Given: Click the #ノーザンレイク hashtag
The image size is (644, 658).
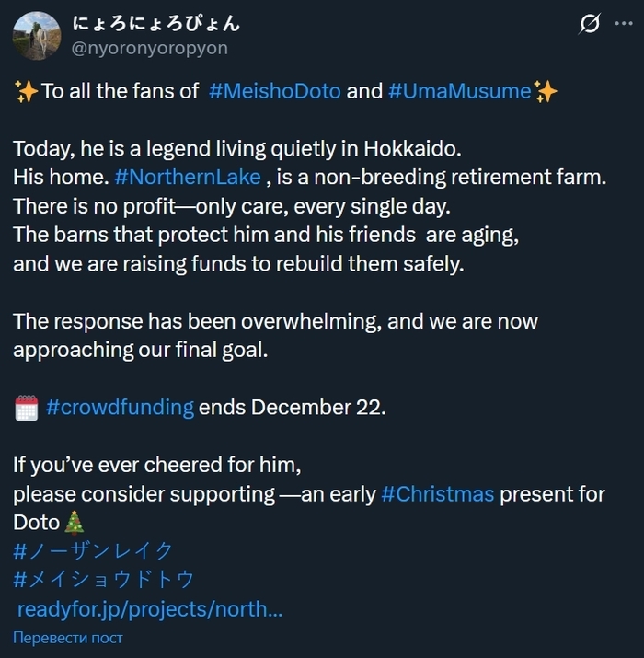Looking at the screenshot, I should click(93, 551).
